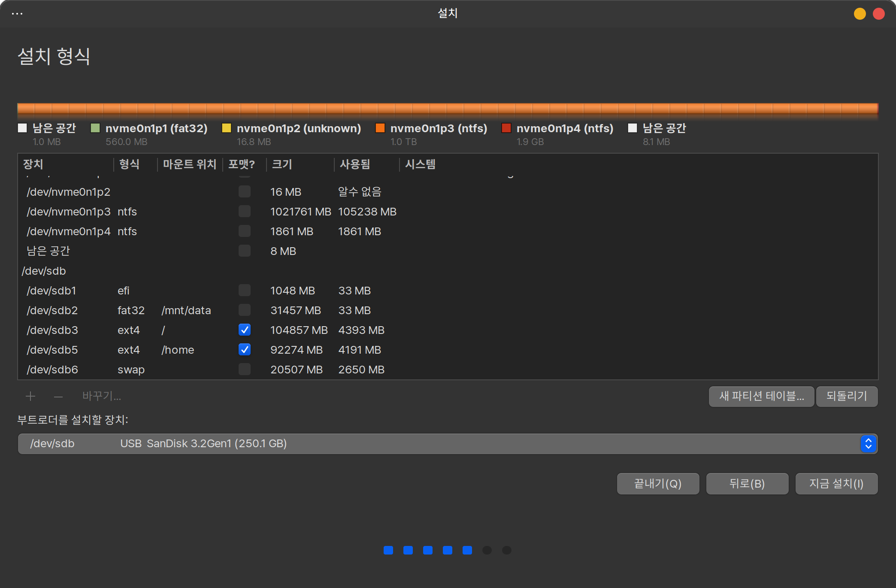The width and height of the screenshot is (896, 588).
Task: Click the green nvme0n1p1 fat32 legend square
Action: 95,128
